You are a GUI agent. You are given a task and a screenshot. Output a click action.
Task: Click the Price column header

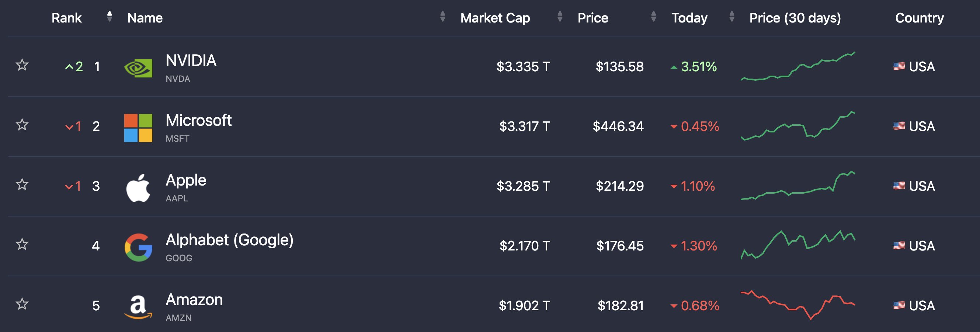[x=593, y=18]
